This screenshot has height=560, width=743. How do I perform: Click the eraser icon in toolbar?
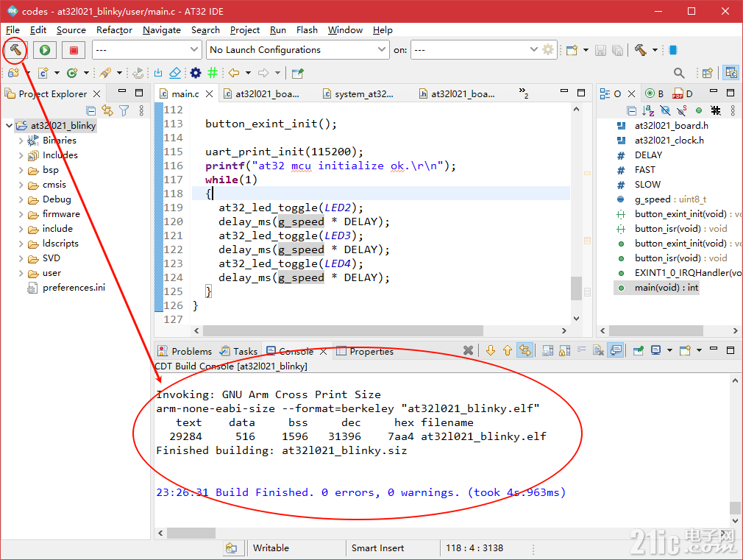(x=175, y=73)
